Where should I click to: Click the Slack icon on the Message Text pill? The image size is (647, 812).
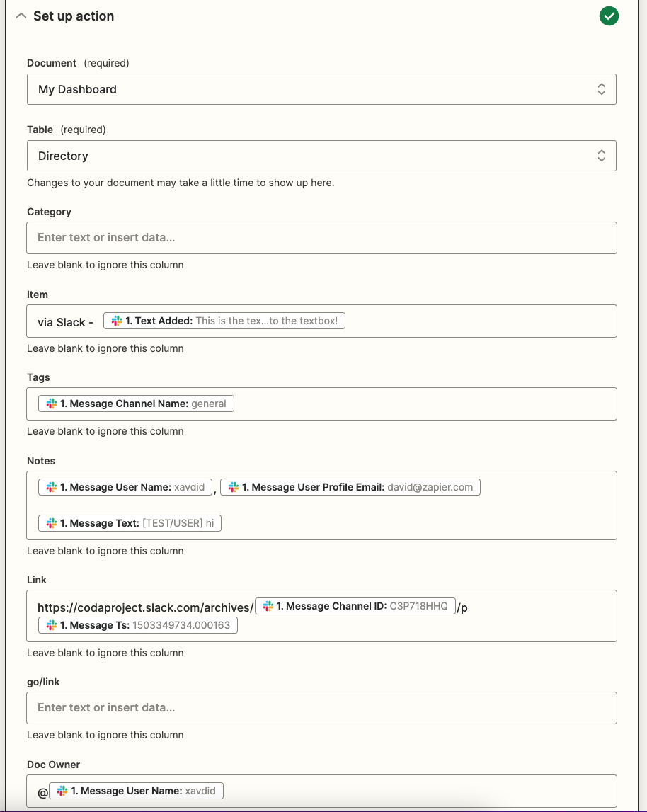50,522
